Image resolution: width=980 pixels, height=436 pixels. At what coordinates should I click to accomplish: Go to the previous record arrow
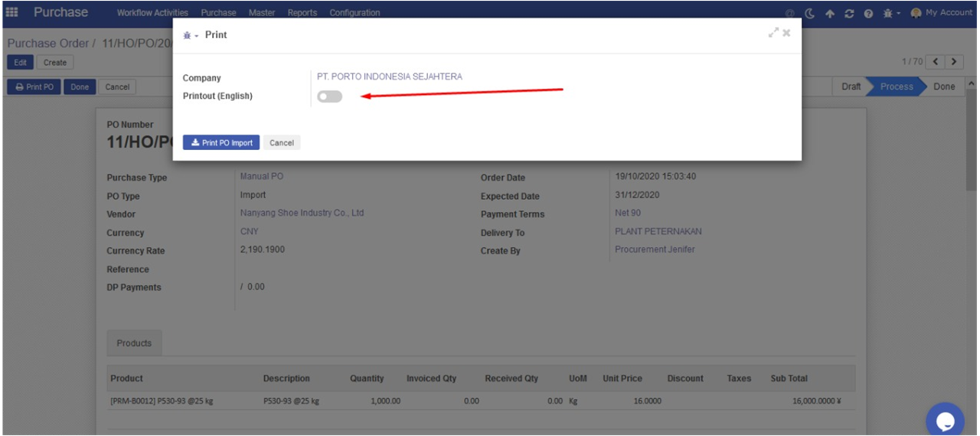(x=936, y=61)
